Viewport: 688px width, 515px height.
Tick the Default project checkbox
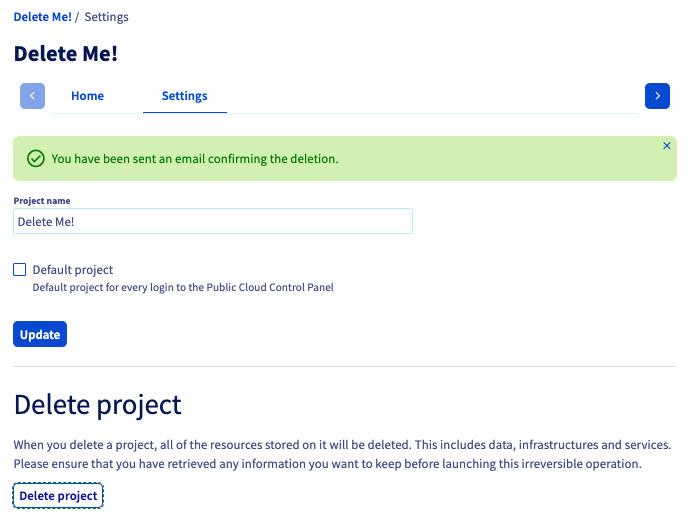coord(20,269)
